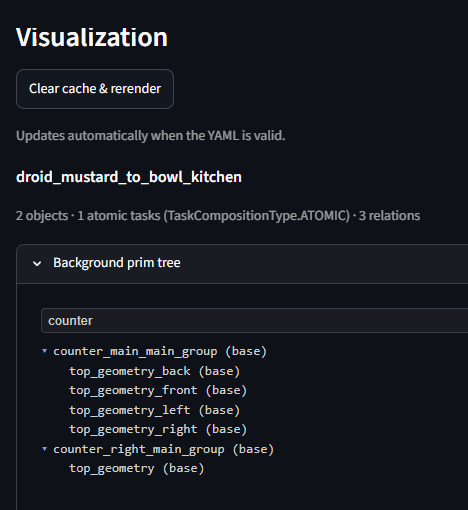468x510 pixels.
Task: Select top_geometry_back in the prim tree
Action: pos(154,371)
